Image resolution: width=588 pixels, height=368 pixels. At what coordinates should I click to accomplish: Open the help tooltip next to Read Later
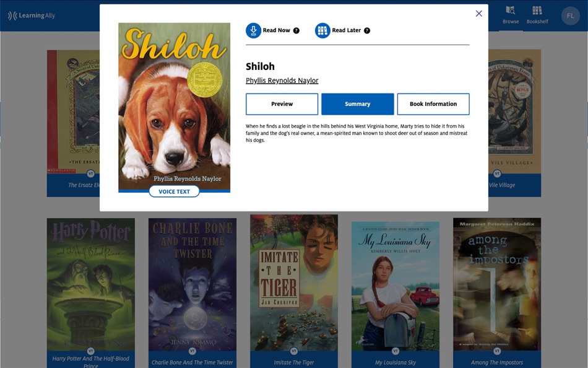click(x=367, y=31)
